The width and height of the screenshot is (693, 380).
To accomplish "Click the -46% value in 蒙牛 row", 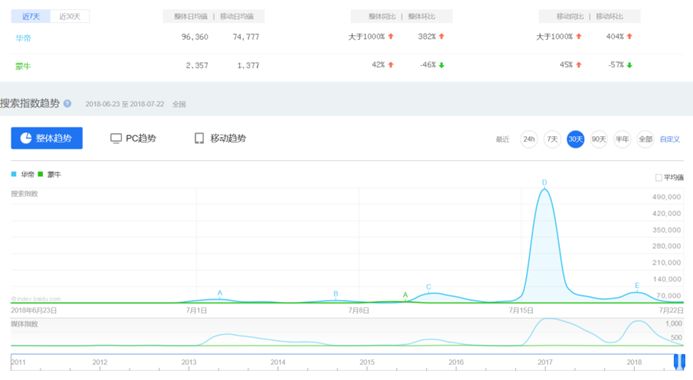I will coord(428,65).
